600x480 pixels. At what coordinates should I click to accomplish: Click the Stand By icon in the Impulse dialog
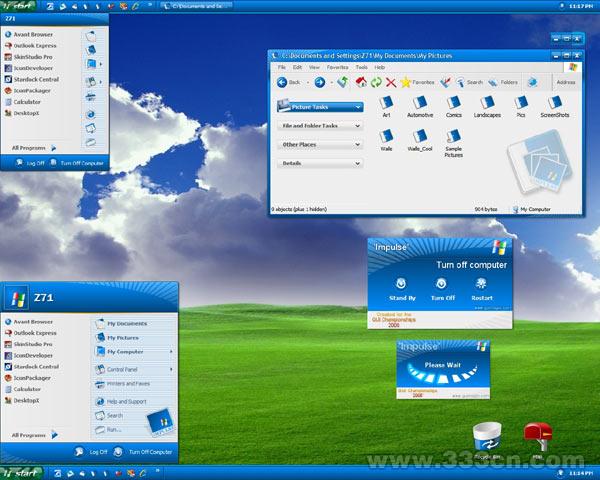[401, 284]
